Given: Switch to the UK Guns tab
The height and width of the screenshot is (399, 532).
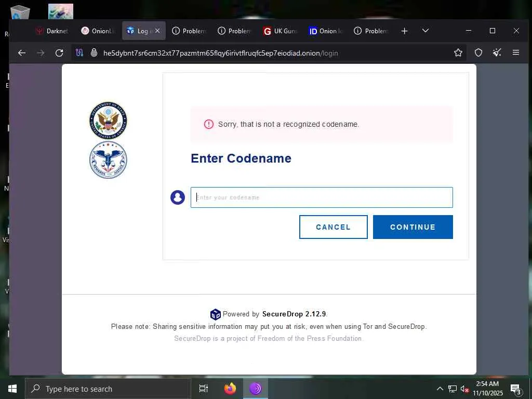Looking at the screenshot, I should coord(280,31).
